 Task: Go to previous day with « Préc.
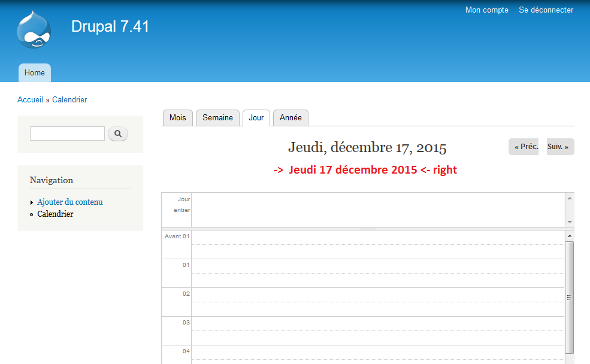point(524,147)
